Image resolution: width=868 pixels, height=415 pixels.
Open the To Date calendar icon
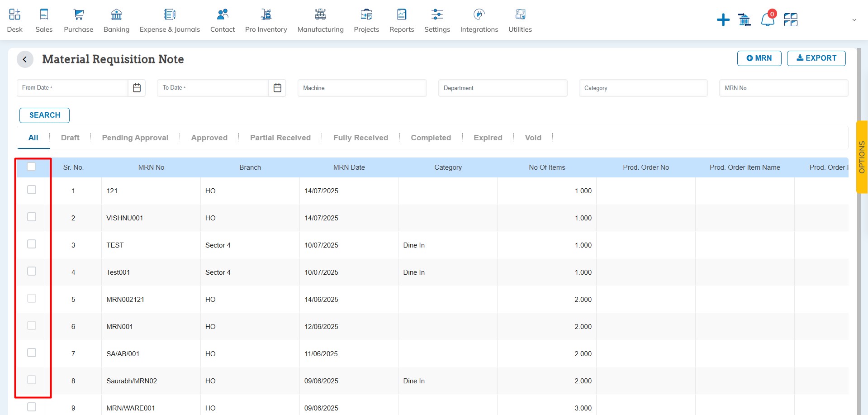tap(277, 88)
